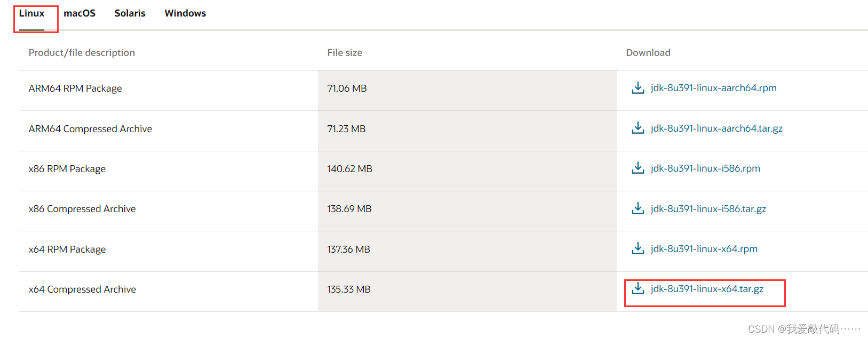Download jdk-8u391-linux-aarch64.rpm link
The height and width of the screenshot is (339, 868).
click(x=713, y=88)
